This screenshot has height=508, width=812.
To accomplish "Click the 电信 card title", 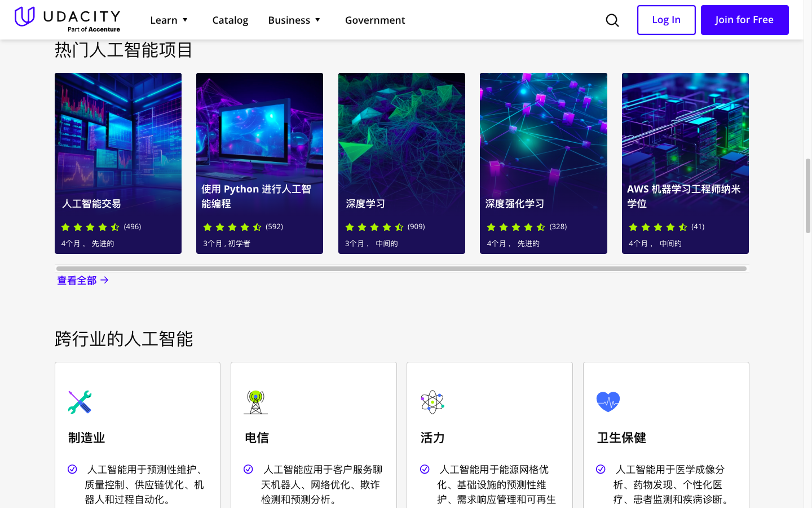I will click(257, 437).
